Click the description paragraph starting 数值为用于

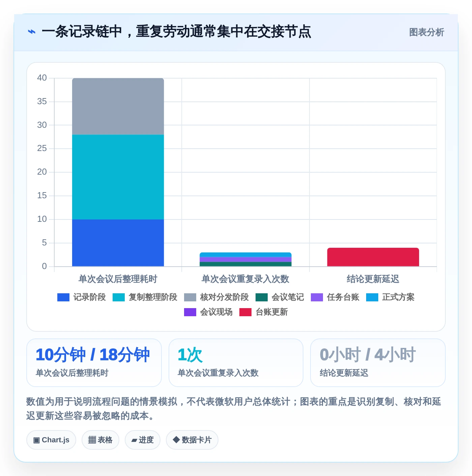[234, 409]
